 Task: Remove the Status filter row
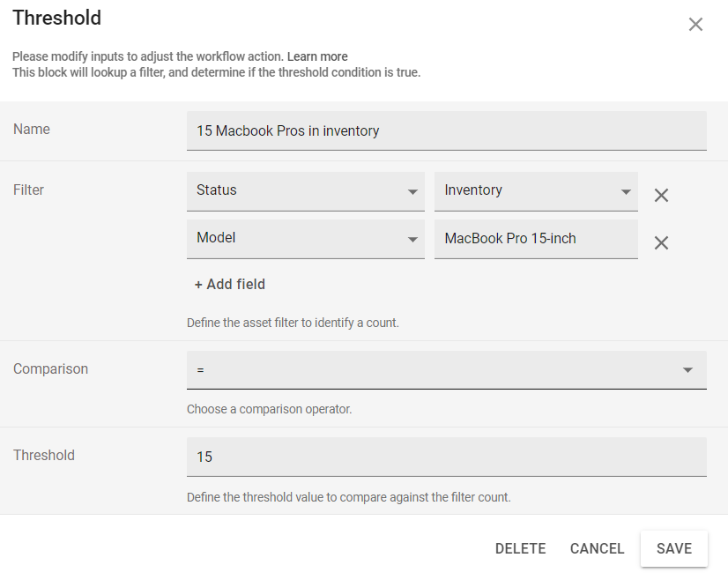click(x=661, y=196)
